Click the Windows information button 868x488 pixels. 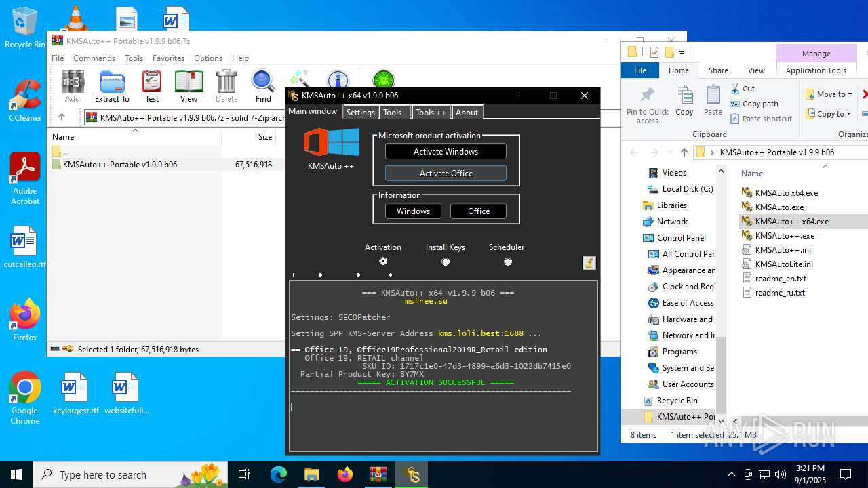coord(413,211)
